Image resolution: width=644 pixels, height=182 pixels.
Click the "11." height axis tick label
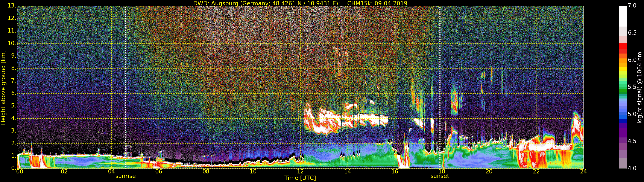point(12,31)
